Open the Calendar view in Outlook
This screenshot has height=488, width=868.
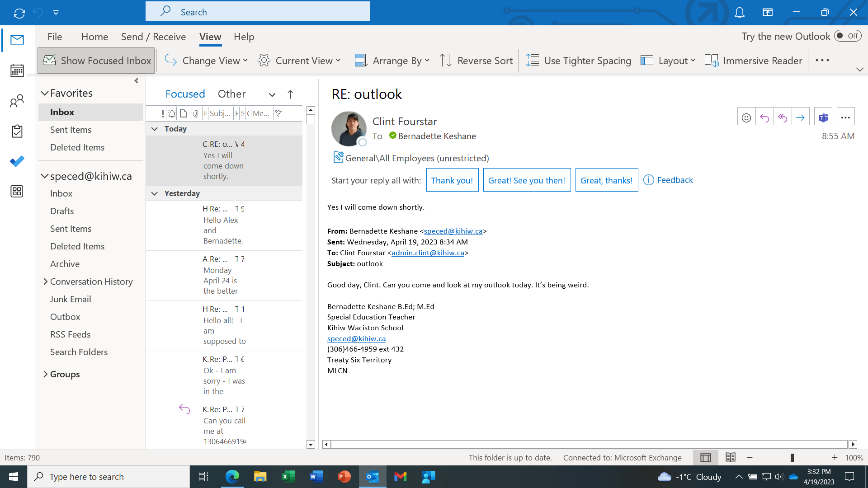[17, 70]
